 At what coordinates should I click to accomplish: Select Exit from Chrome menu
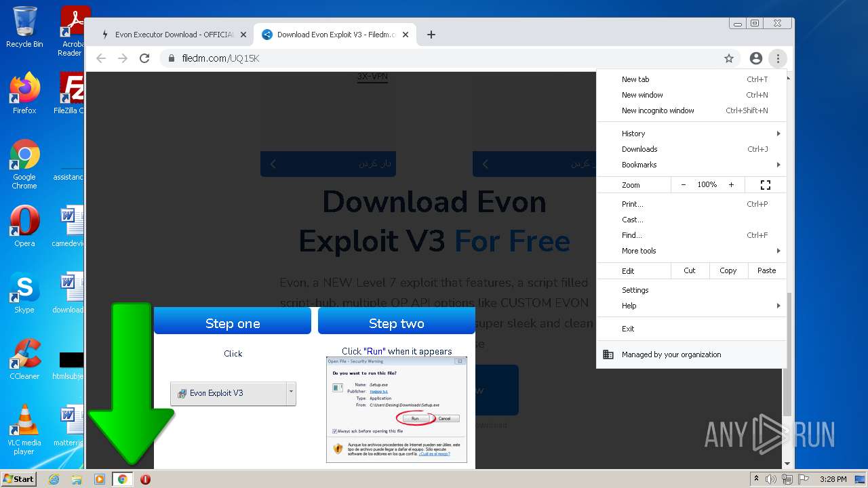[691, 329]
